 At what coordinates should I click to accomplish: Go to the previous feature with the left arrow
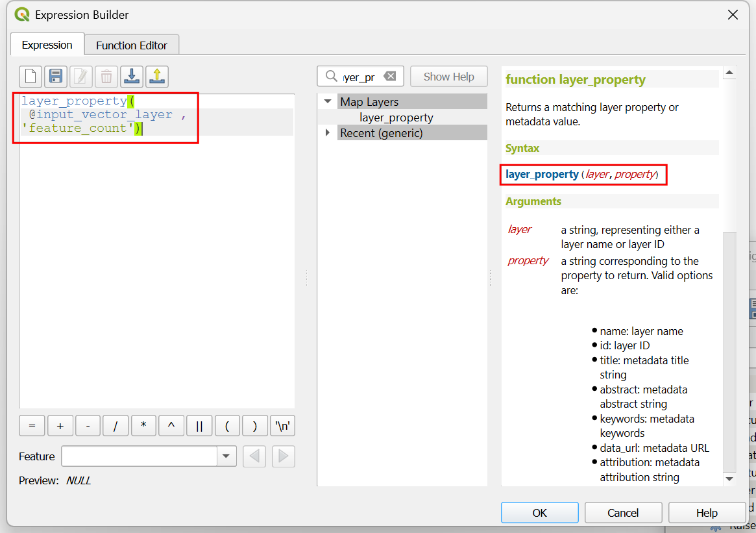click(254, 456)
